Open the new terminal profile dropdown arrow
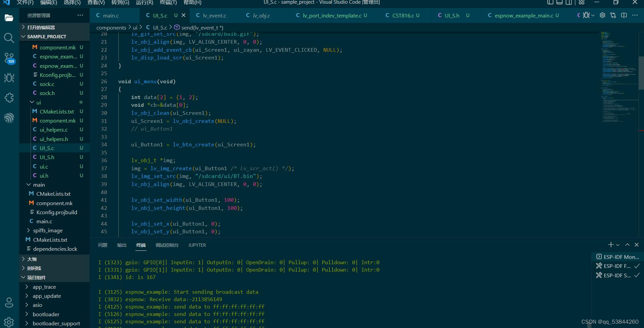644x328 pixels. tap(618, 245)
